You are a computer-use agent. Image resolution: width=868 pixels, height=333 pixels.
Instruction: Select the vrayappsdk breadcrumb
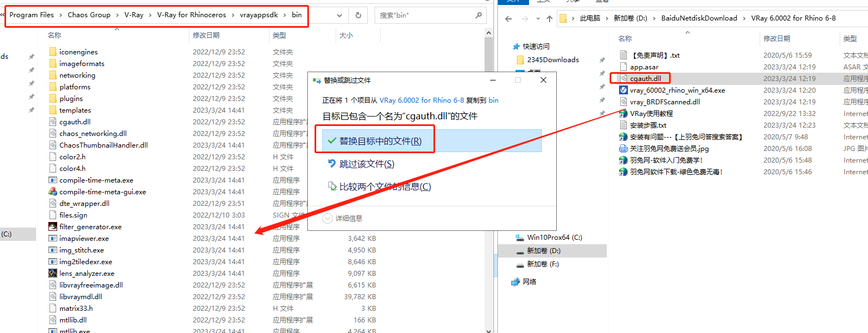click(x=259, y=15)
